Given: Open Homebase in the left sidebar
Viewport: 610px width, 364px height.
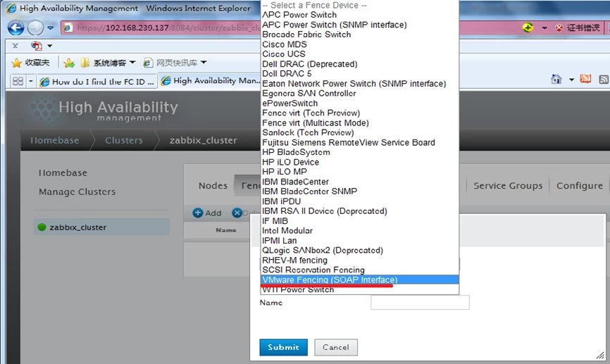Looking at the screenshot, I should [x=63, y=172].
